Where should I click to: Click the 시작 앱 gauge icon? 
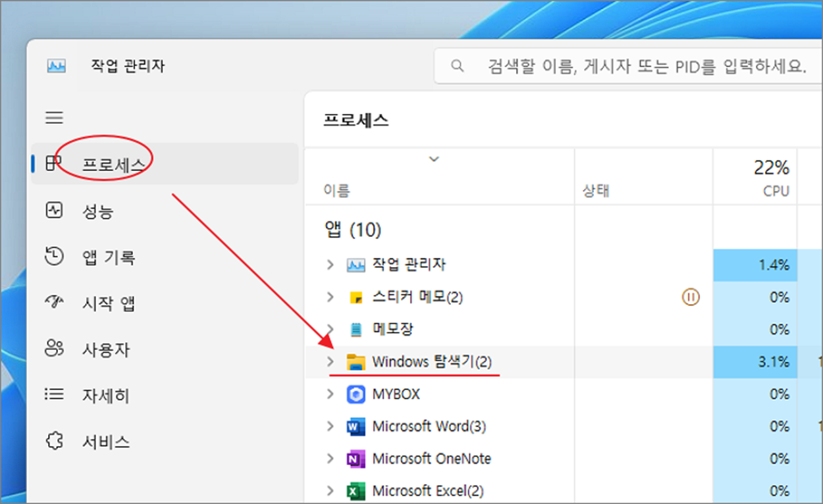coord(53,302)
